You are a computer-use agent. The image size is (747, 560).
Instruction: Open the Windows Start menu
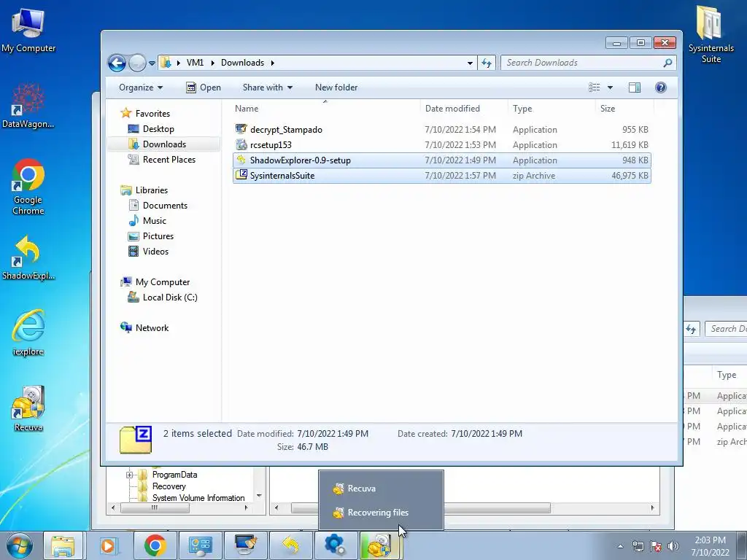click(18, 545)
